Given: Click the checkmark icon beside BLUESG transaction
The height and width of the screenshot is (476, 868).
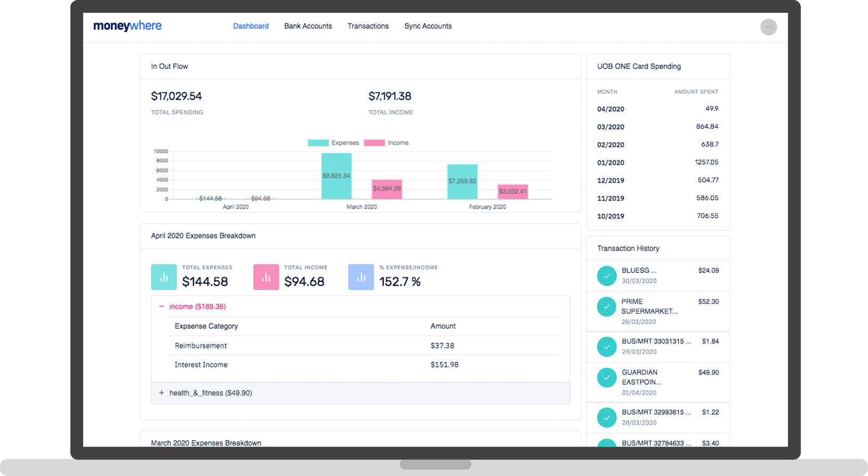Looking at the screenshot, I should (x=607, y=276).
